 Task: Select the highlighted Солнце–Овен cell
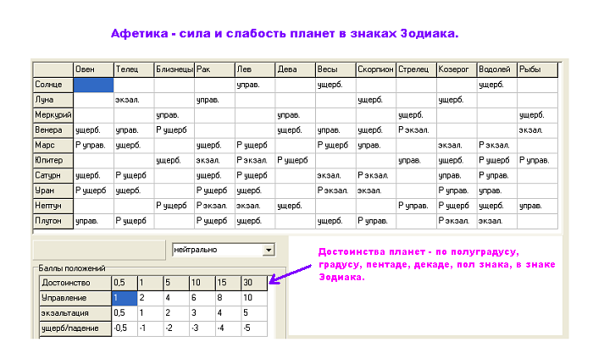pos(93,85)
